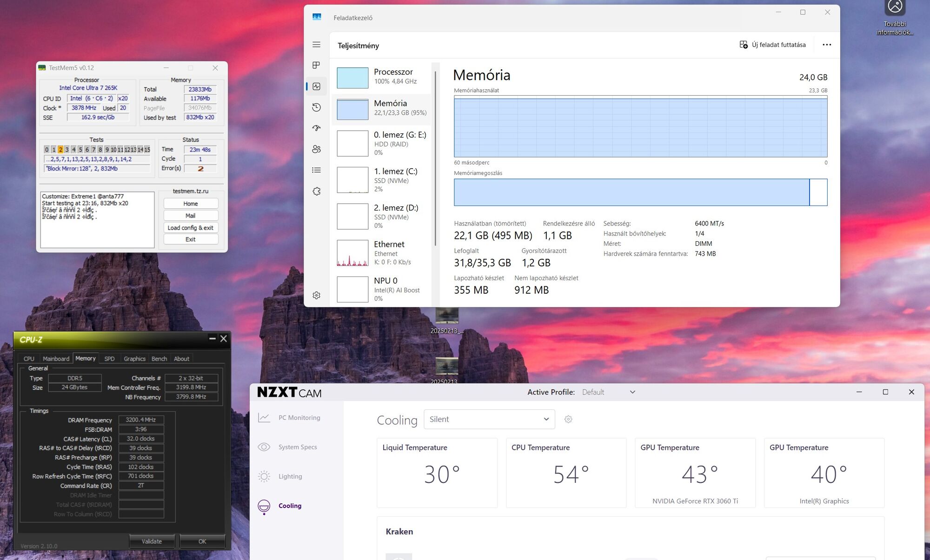
Task: Click Exit button in TestMem5
Action: point(191,239)
